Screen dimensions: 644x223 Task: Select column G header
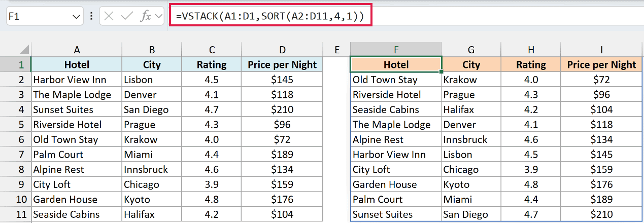[x=471, y=50]
